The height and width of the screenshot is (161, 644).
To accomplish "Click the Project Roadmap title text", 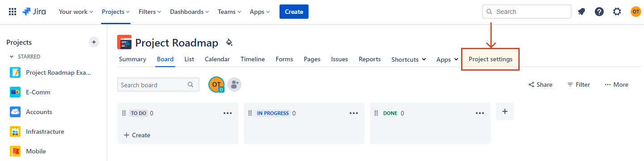I will tap(177, 42).
